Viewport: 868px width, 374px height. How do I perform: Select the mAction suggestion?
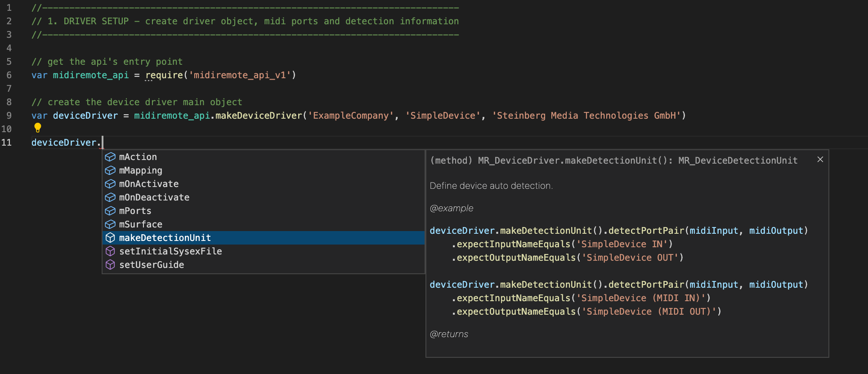click(x=264, y=157)
